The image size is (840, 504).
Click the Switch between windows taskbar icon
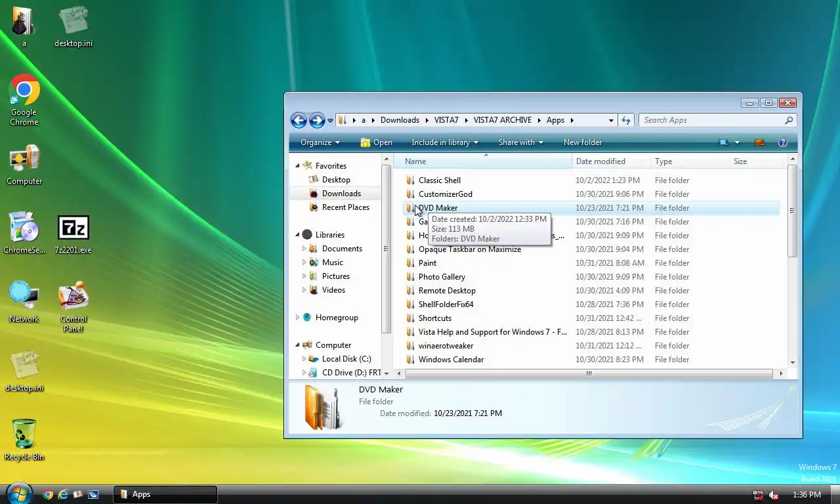click(x=93, y=495)
